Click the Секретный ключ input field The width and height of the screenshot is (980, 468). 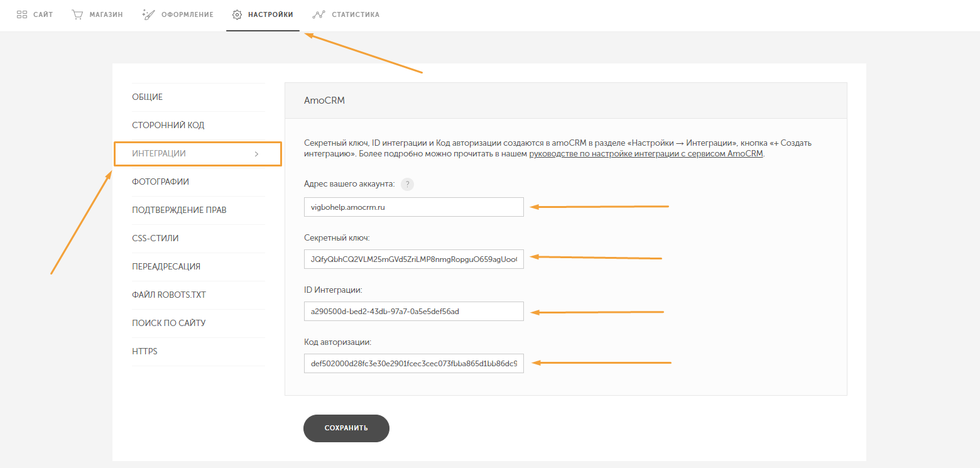(x=414, y=259)
